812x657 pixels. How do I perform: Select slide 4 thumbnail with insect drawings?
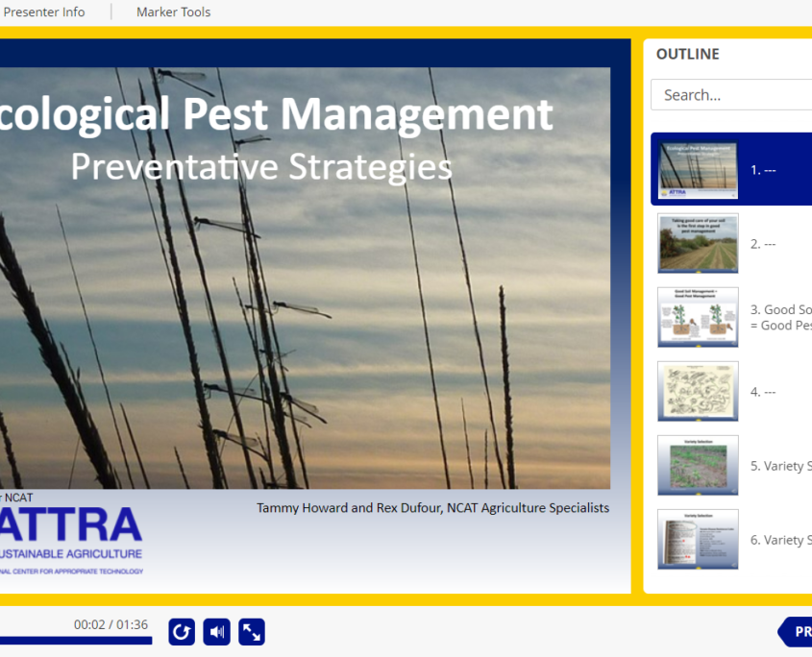(x=698, y=391)
